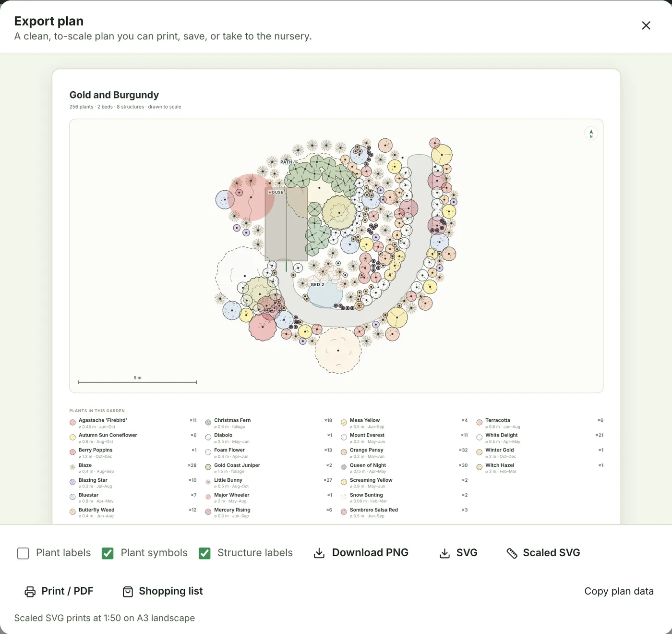Click the 5 m scale bar
672x634 pixels.
137,380
